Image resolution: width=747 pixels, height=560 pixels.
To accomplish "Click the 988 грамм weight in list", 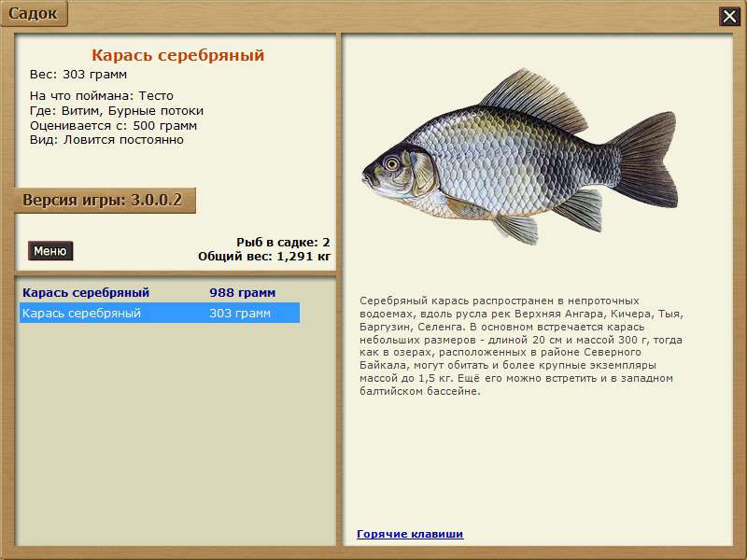I will (x=242, y=293).
